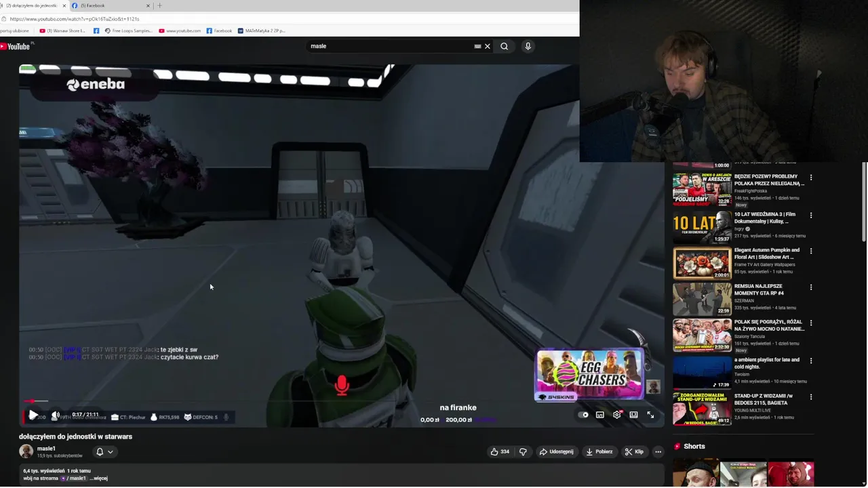Open options for ambient playlist video
The width and height of the screenshot is (868, 488).
click(810, 361)
